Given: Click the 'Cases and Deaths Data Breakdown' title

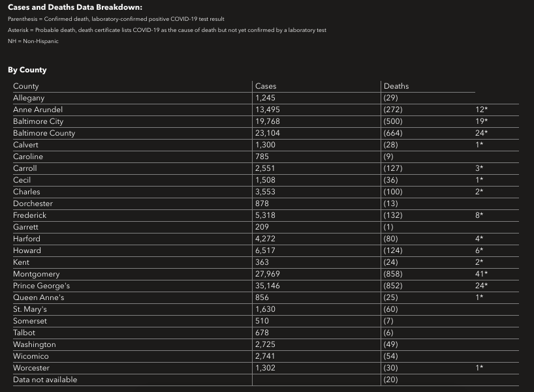Looking at the screenshot, I should [74, 8].
